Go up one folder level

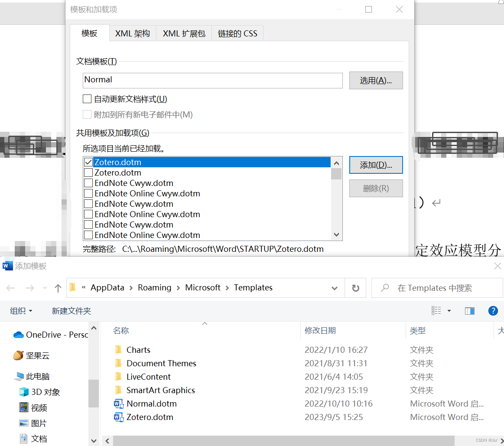[58, 288]
